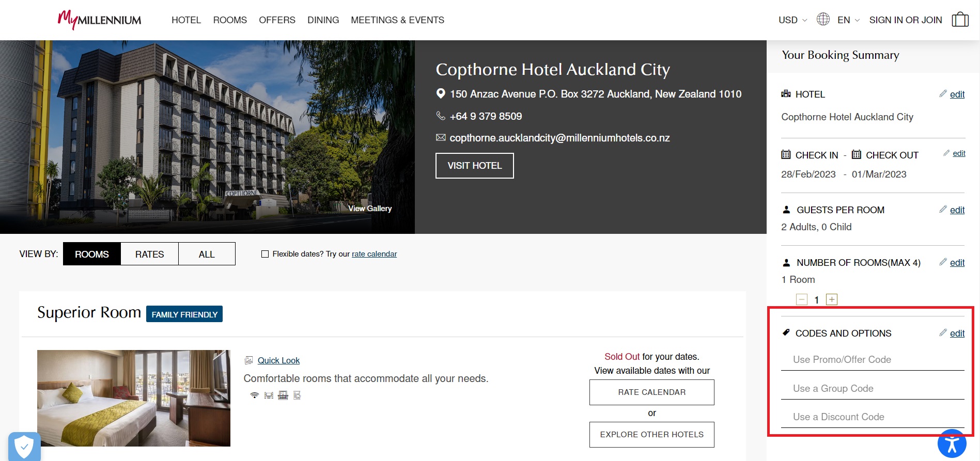Switch view to the RATES tab
Screen dimensions: 980x461
point(149,254)
